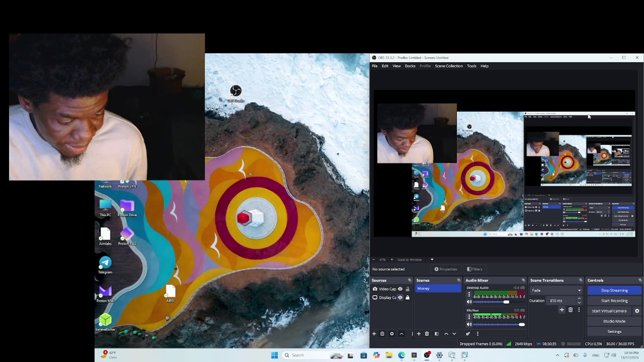Add a new scene transition

pos(562,310)
